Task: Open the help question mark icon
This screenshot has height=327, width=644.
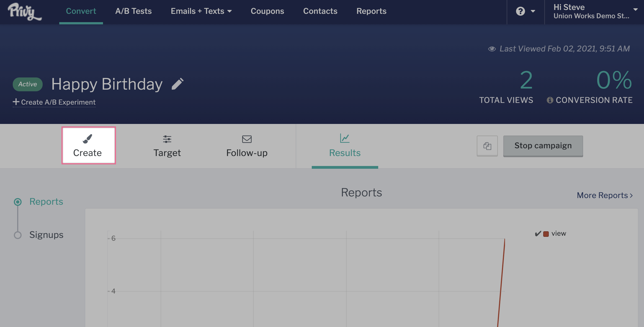Action: (520, 11)
